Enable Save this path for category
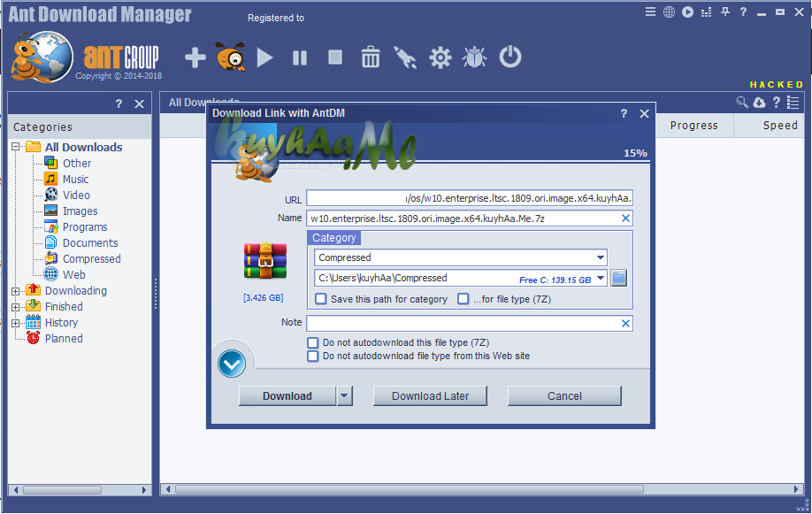This screenshot has width=812, height=514. tap(321, 299)
